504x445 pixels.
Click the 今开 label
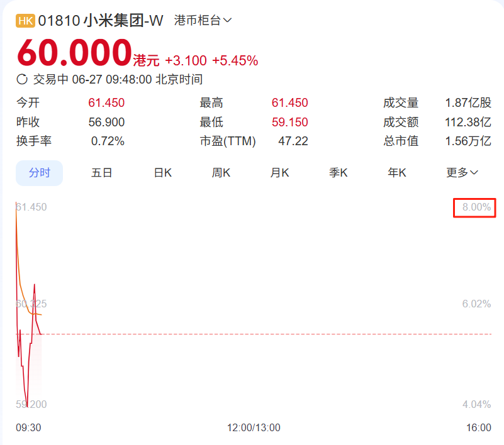click(28, 102)
